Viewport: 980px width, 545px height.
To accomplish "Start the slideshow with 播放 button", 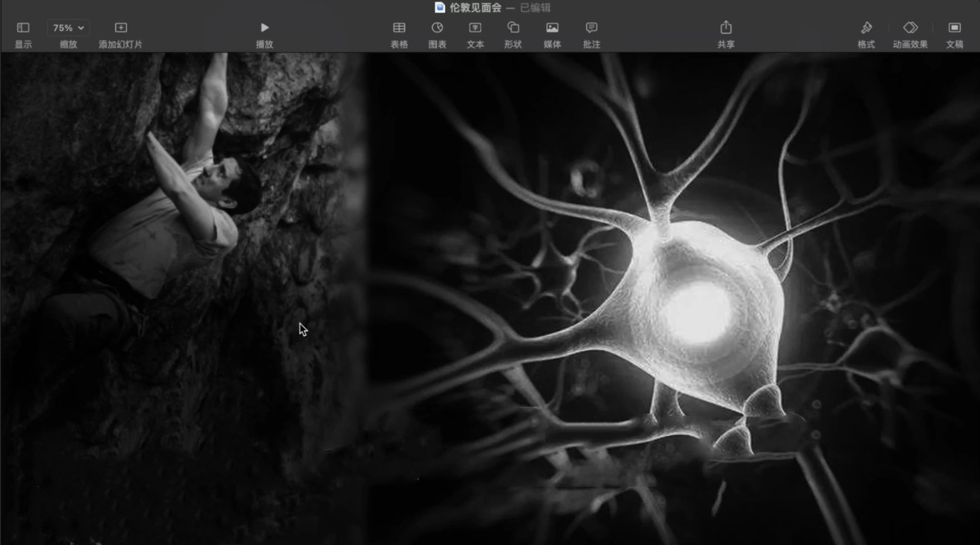I will (265, 28).
